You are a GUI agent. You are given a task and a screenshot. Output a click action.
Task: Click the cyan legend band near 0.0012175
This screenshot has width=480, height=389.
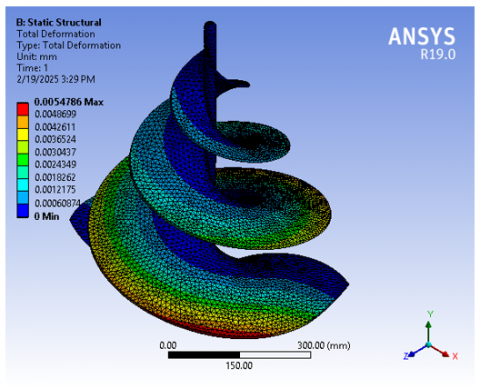(23, 185)
